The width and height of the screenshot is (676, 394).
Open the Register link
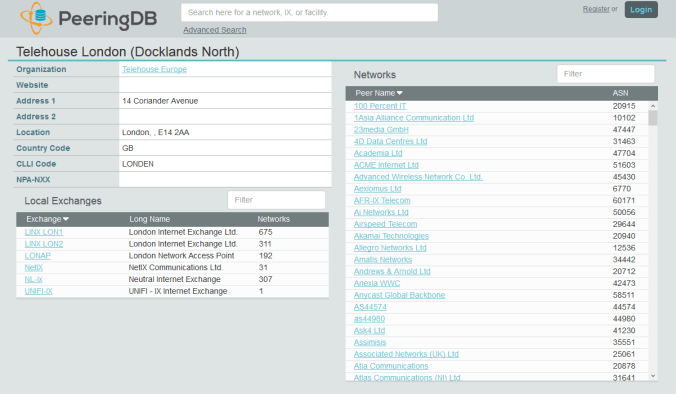click(x=596, y=9)
